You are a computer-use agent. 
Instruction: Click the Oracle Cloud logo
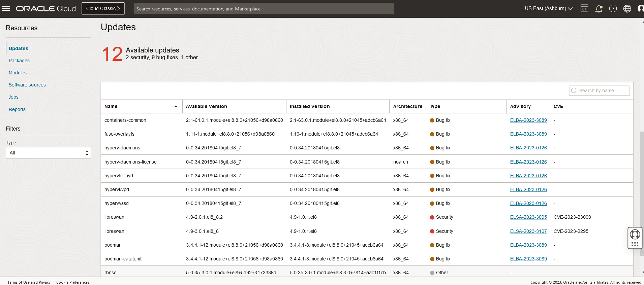point(46,8)
